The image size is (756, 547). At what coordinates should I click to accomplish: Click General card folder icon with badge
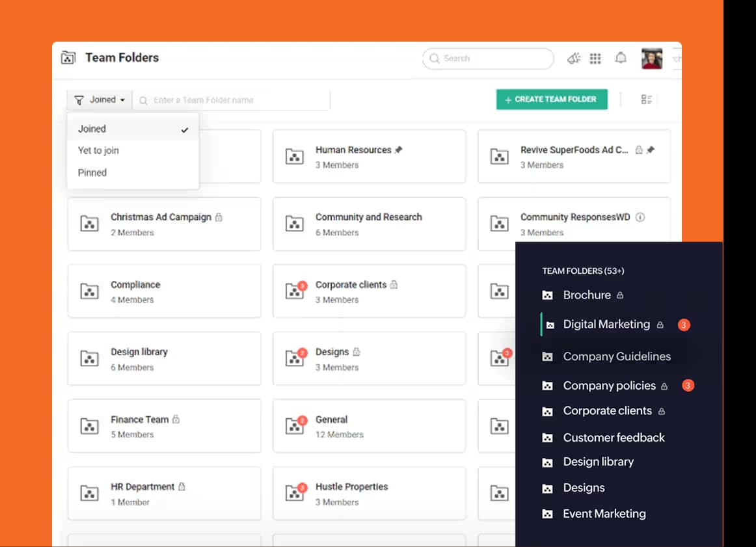(x=295, y=425)
